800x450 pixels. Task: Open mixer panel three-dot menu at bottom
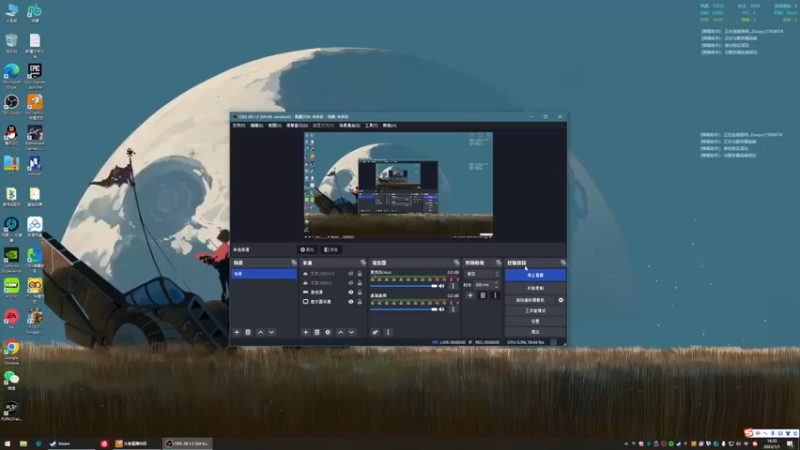click(x=388, y=332)
